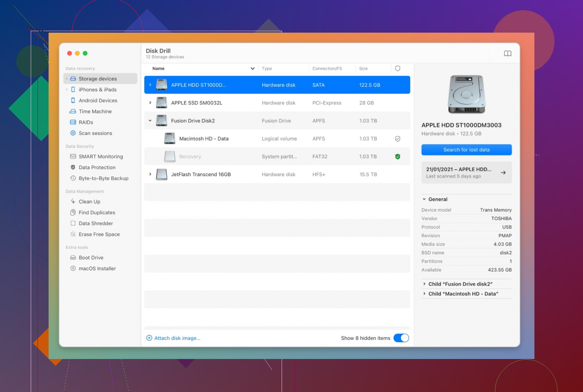Sort list by the Name column header
583x392 pixels.
[x=158, y=69]
